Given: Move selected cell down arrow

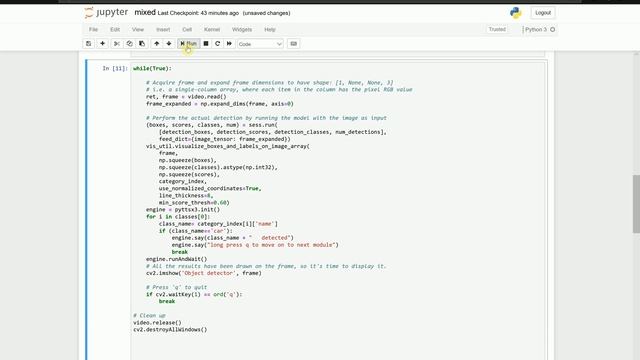Looking at the screenshot, I should coord(169,44).
